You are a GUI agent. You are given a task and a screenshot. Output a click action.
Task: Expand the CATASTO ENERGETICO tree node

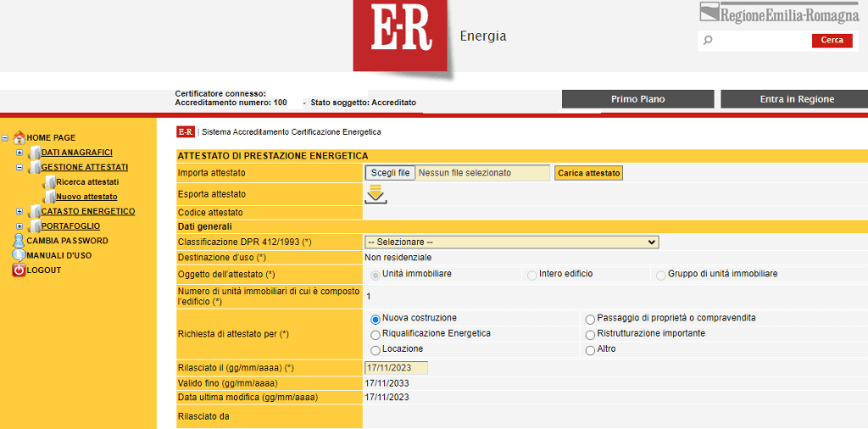[19, 212]
